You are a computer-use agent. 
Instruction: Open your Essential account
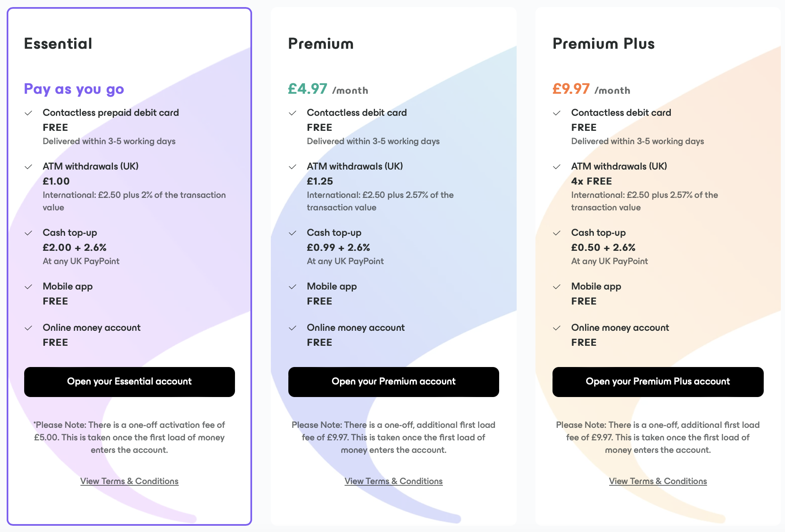[x=130, y=382]
